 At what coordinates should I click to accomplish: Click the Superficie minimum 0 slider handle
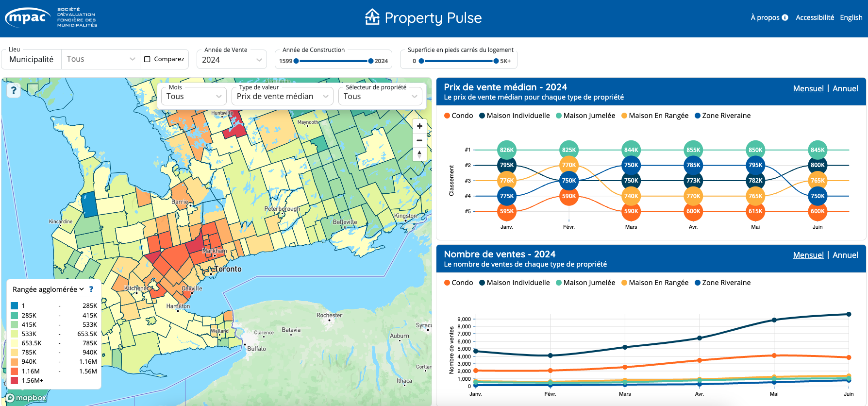click(x=421, y=61)
